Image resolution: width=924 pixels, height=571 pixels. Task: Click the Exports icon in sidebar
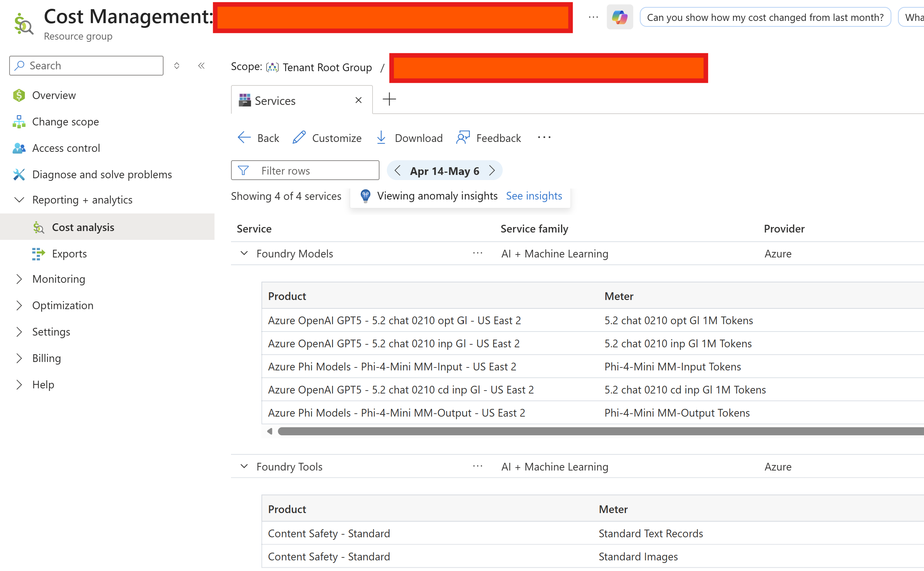(x=38, y=254)
